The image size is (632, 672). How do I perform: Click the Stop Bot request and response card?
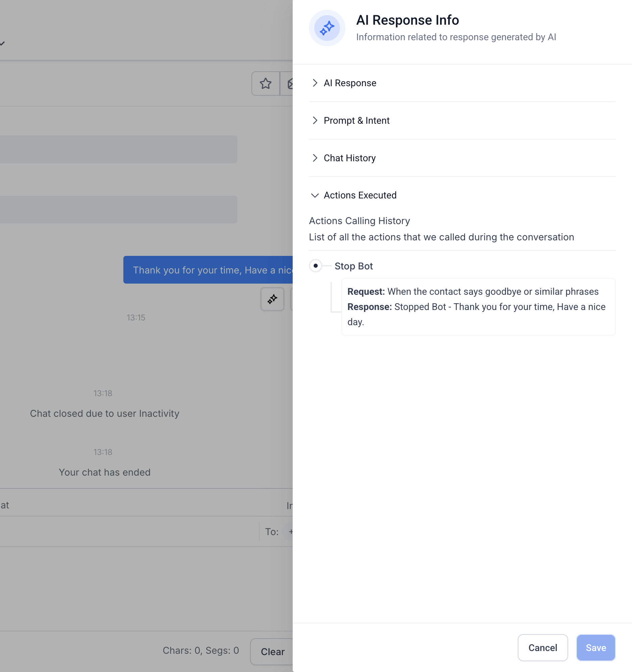478,307
